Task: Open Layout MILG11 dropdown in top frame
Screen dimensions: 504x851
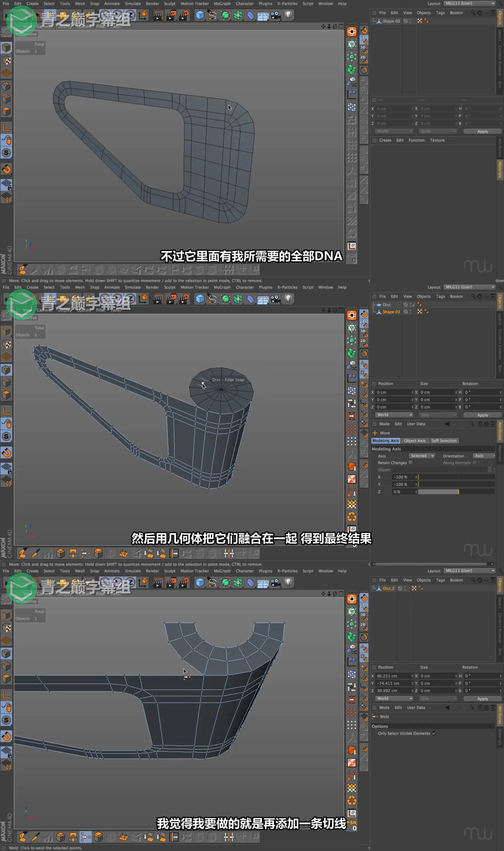Action: [470, 3]
